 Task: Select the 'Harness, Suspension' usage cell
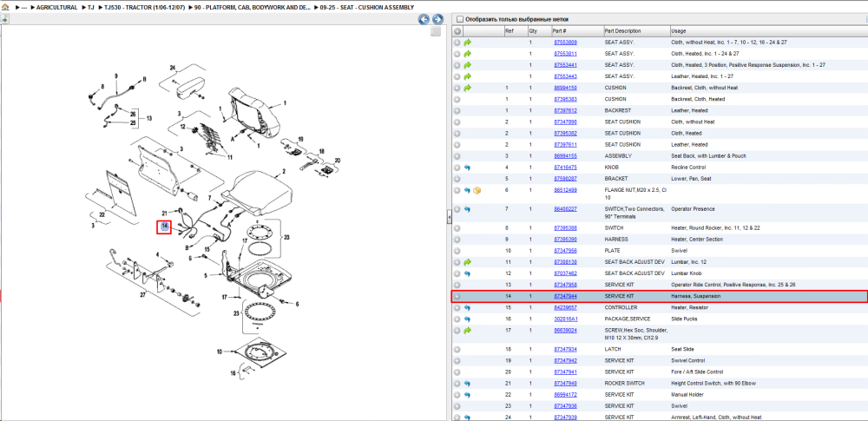[x=695, y=296]
